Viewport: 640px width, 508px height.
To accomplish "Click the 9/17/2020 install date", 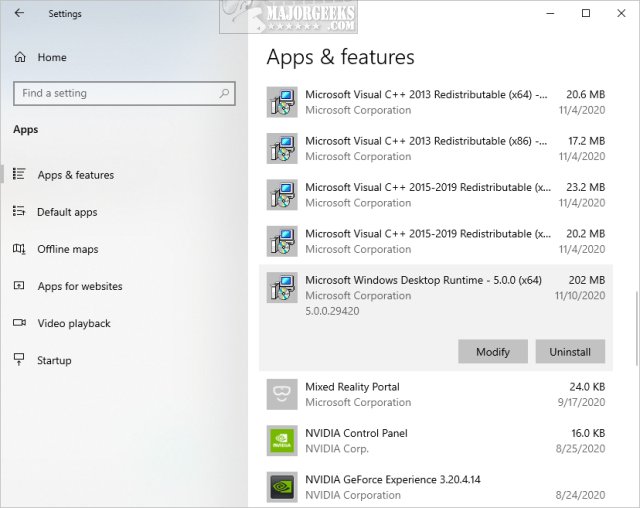I will click(582, 402).
